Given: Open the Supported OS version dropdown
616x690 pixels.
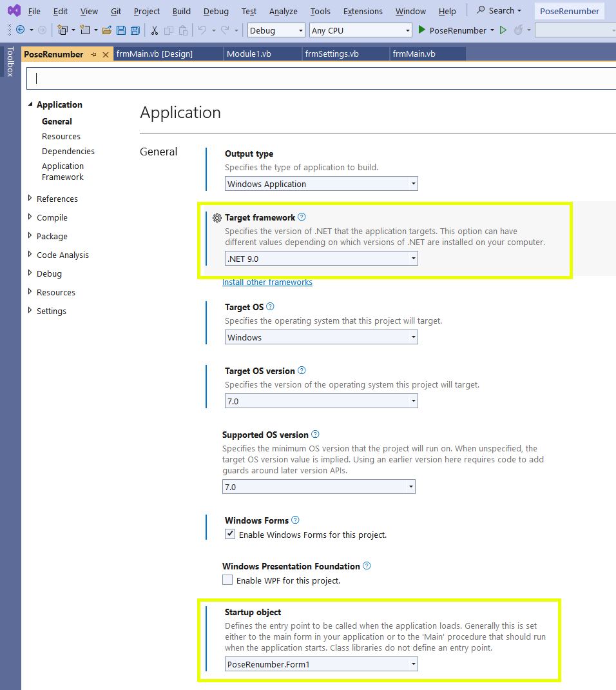Looking at the screenshot, I should (x=319, y=487).
